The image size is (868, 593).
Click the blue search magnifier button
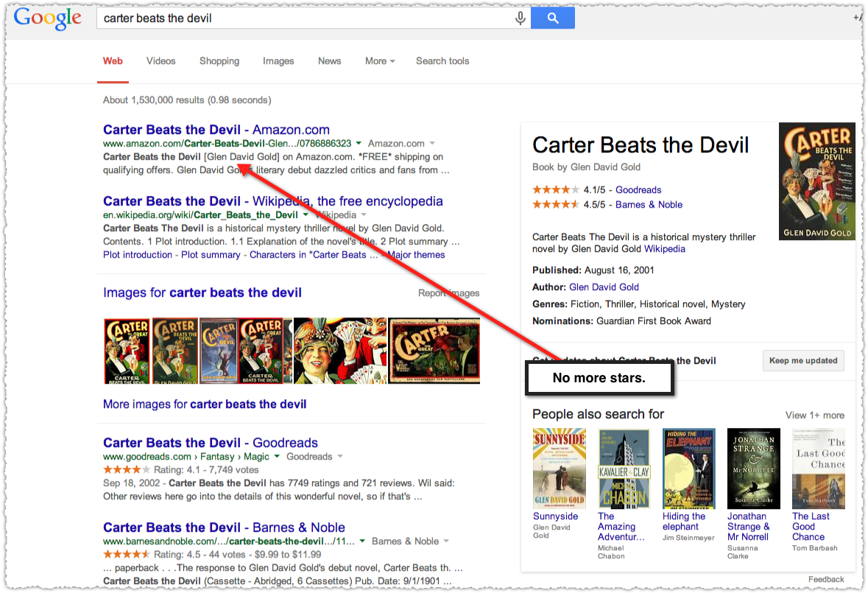click(x=552, y=18)
